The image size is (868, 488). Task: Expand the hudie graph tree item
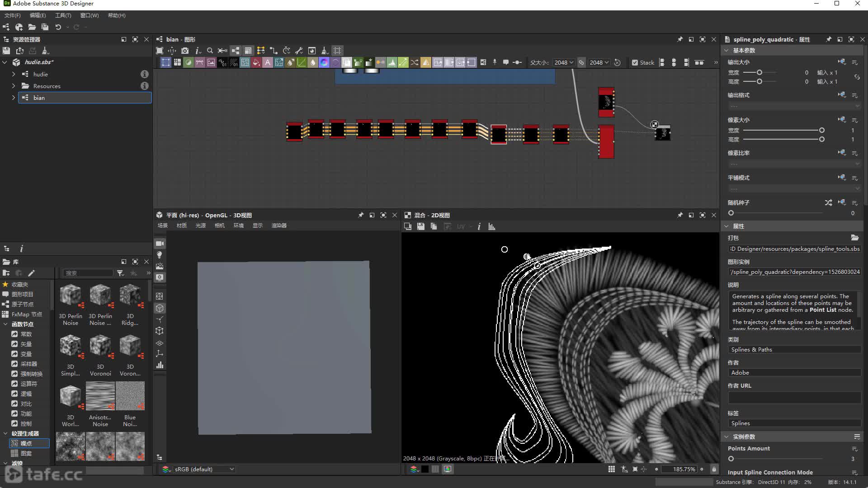pyautogui.click(x=14, y=74)
